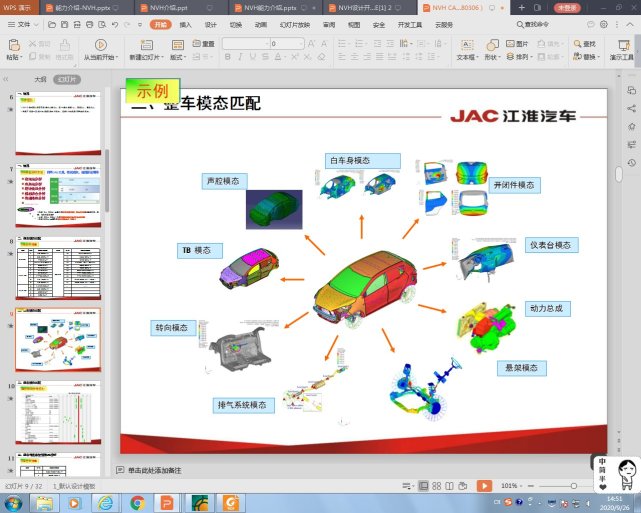The width and height of the screenshot is (641, 513).
Task: Switch to Reading view in status bar
Action: click(x=449, y=486)
